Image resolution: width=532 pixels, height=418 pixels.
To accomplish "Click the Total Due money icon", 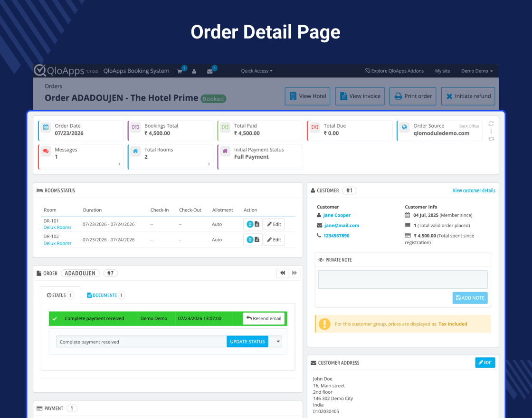I will coord(314,127).
